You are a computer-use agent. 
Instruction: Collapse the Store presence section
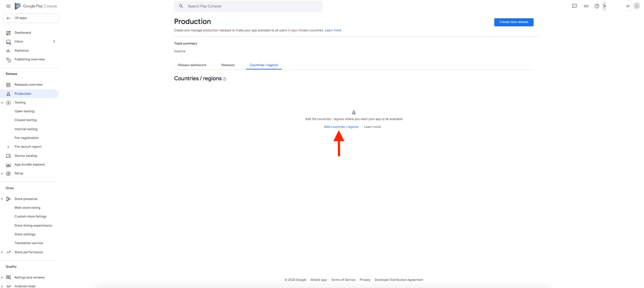point(2,199)
